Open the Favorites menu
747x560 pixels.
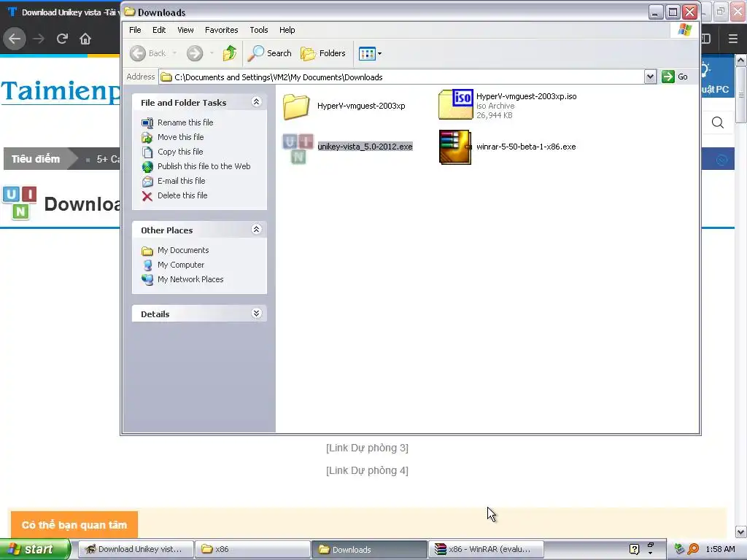222,30
